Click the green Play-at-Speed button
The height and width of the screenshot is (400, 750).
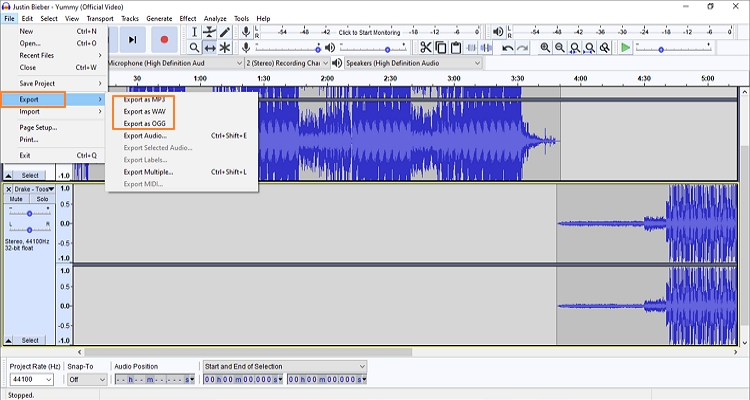[625, 47]
